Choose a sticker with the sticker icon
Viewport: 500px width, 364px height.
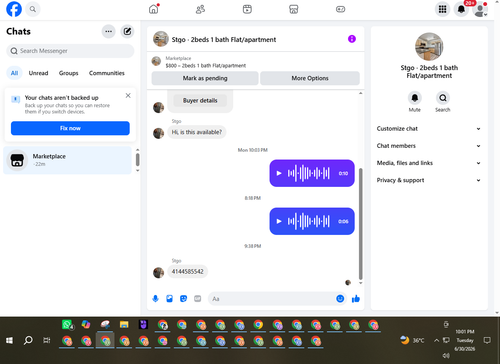point(183,299)
